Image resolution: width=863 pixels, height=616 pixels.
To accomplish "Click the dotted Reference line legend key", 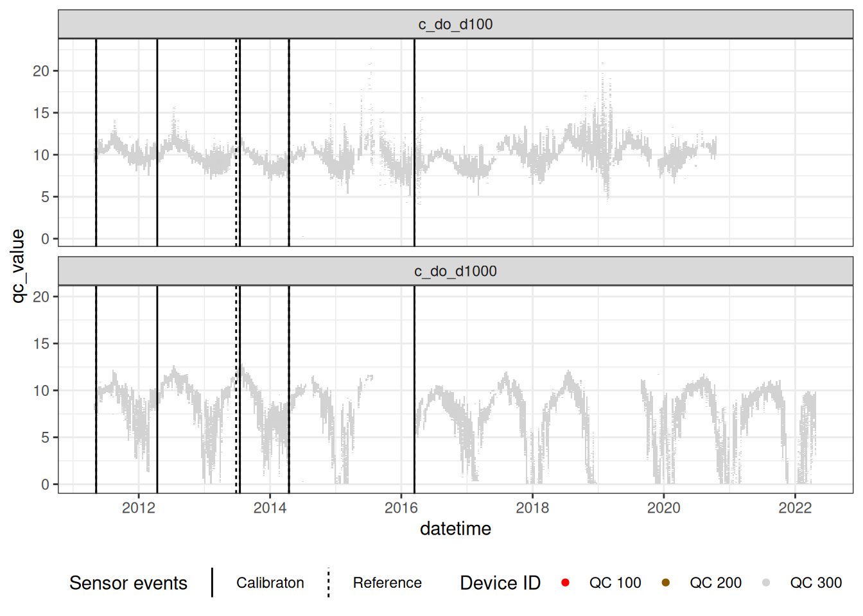I will click(x=329, y=583).
